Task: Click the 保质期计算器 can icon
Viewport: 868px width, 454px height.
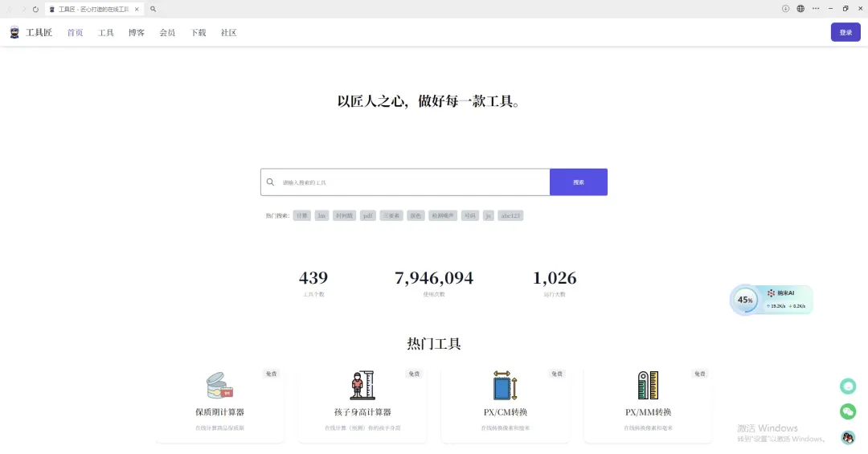Action: pyautogui.click(x=219, y=386)
